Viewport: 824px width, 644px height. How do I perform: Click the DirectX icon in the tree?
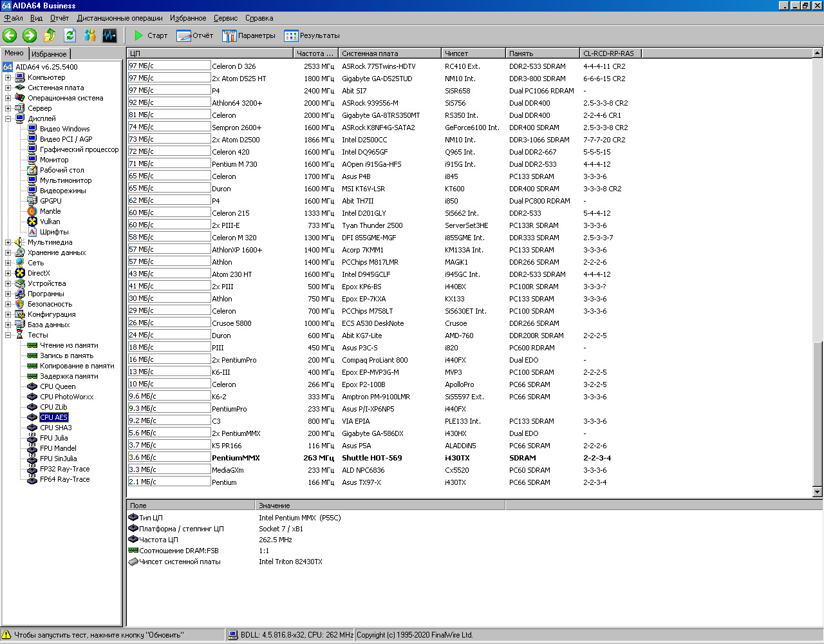pyautogui.click(x=20, y=273)
